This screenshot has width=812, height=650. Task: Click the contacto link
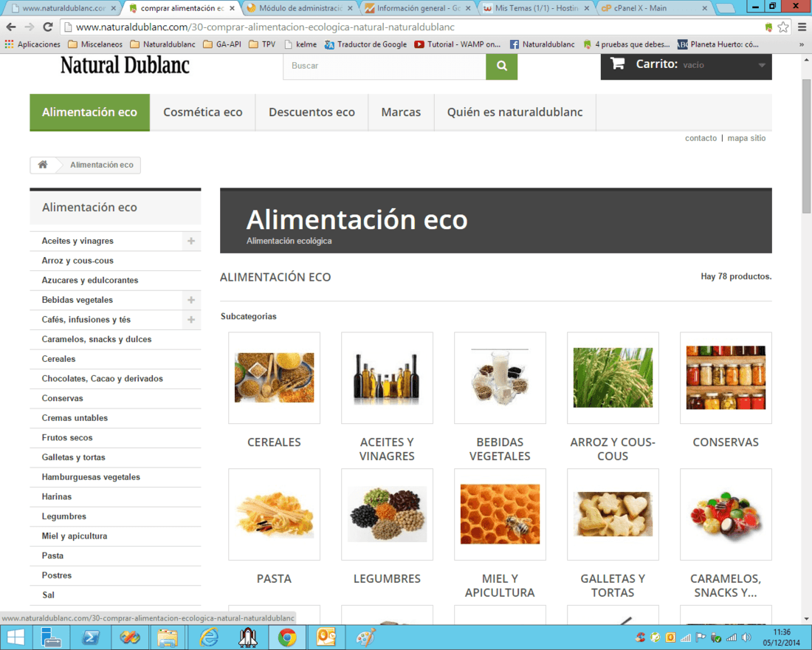point(701,138)
